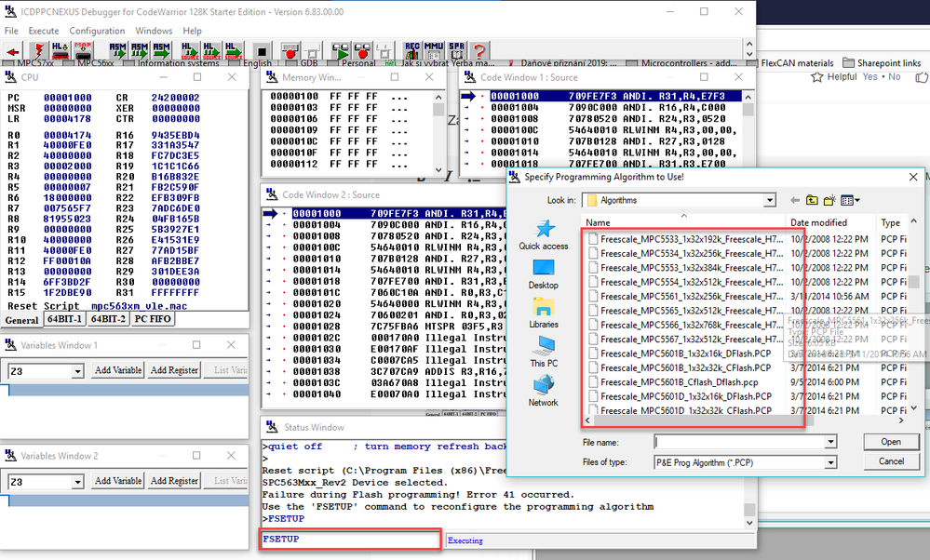Click the Open button in dialog
The height and width of the screenshot is (560, 930).
pos(891,442)
